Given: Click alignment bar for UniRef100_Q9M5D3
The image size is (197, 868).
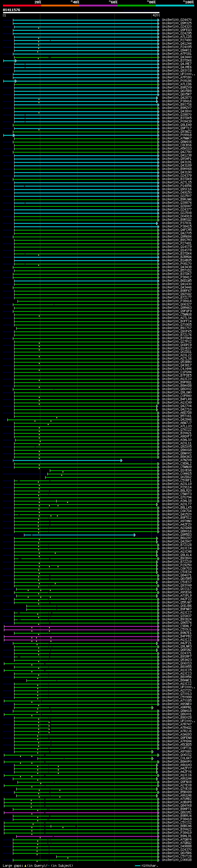Looking at the screenshot, I should 80,535.
